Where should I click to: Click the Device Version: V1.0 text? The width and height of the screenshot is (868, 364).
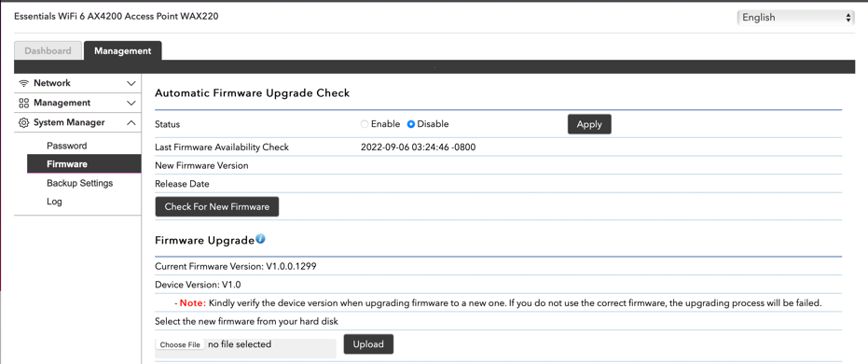199,286
